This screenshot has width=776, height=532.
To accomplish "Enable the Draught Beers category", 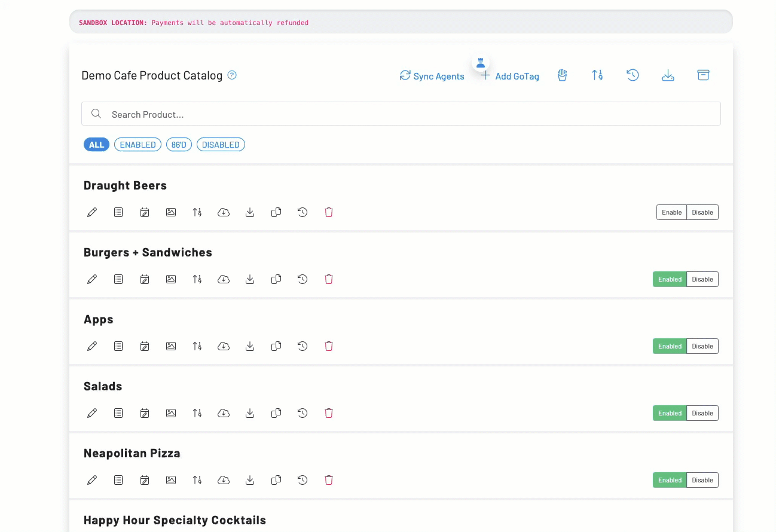I will point(671,212).
